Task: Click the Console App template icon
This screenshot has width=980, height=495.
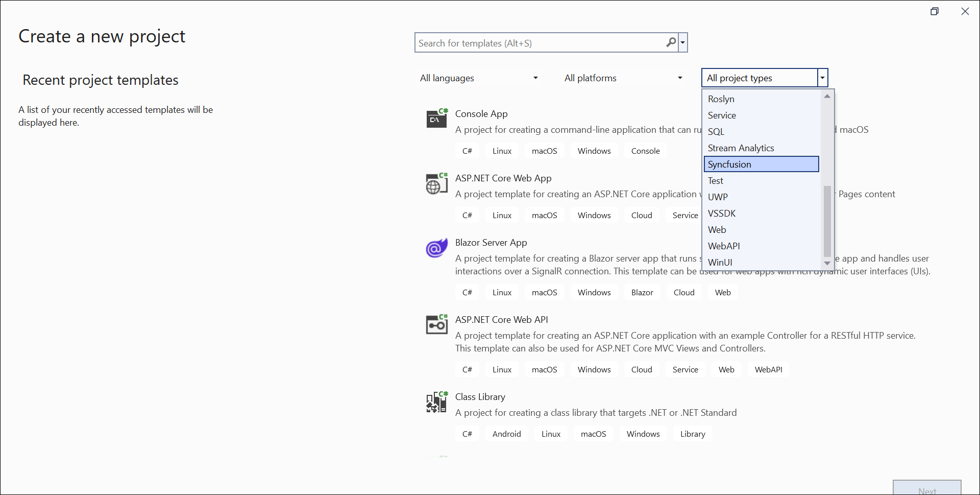Action: point(437,119)
